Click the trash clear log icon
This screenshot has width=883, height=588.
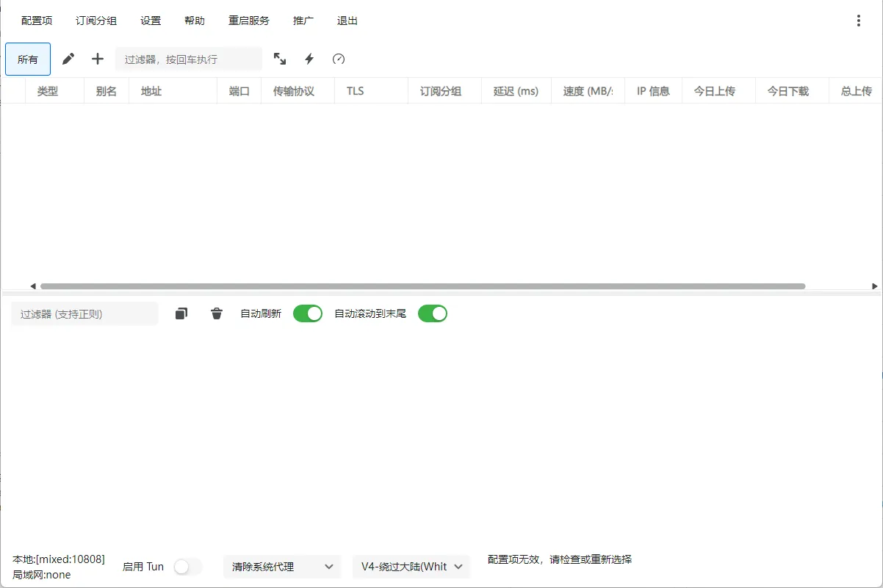(x=217, y=313)
